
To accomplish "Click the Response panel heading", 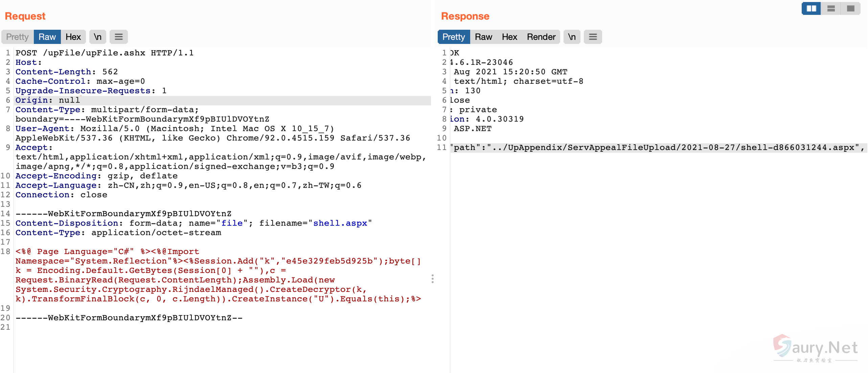I will coord(465,16).
